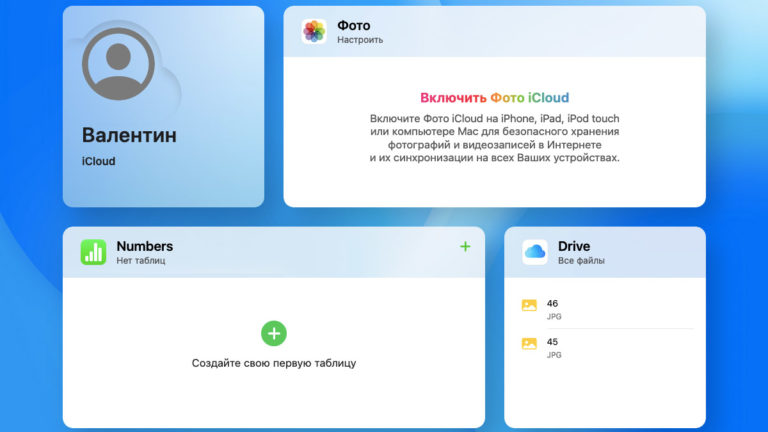Open the file named 45
Image resolution: width=768 pixels, height=432 pixels.
pyautogui.click(x=553, y=342)
